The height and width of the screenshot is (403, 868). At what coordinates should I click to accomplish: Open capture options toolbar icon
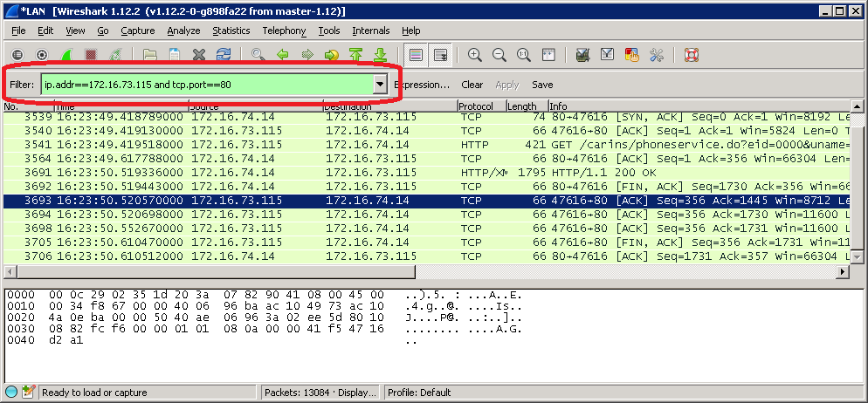[42, 55]
